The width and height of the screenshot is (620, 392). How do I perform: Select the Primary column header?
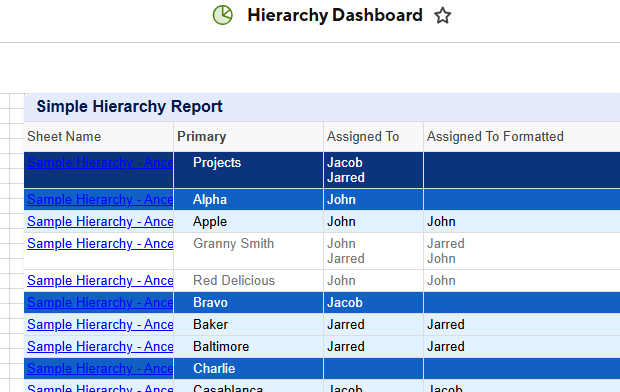pos(202,136)
